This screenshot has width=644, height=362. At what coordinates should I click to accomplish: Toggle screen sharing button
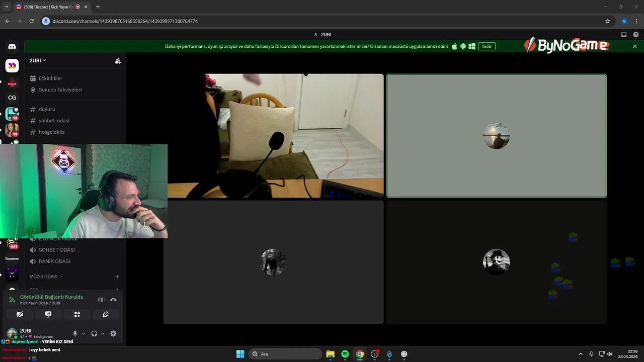[x=48, y=314]
